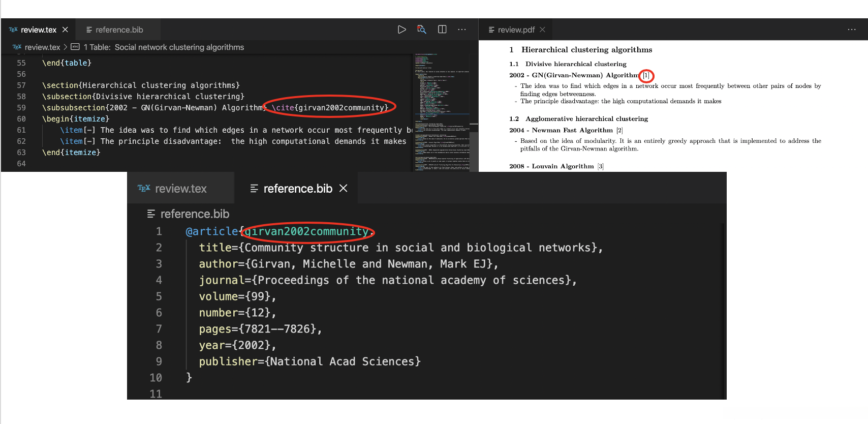Click PDF subheading 'Agglomerative hierarchical clustering'
The width and height of the screenshot is (868, 424).
click(586, 119)
